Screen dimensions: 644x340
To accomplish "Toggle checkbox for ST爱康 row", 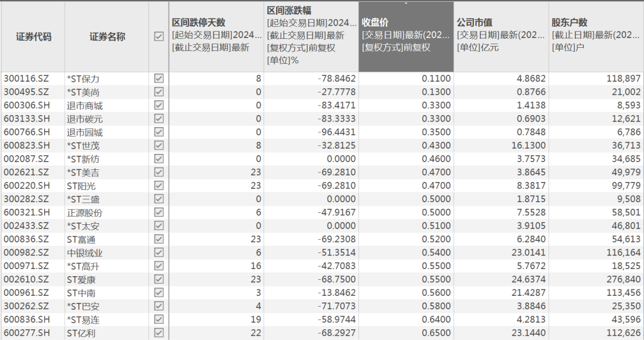I will (x=159, y=279).
